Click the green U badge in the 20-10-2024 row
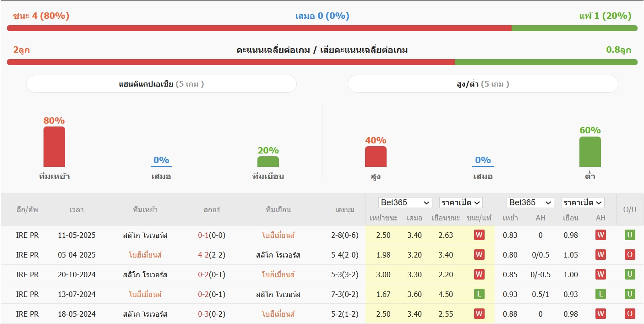The image size is (644, 324). pyautogui.click(x=630, y=275)
